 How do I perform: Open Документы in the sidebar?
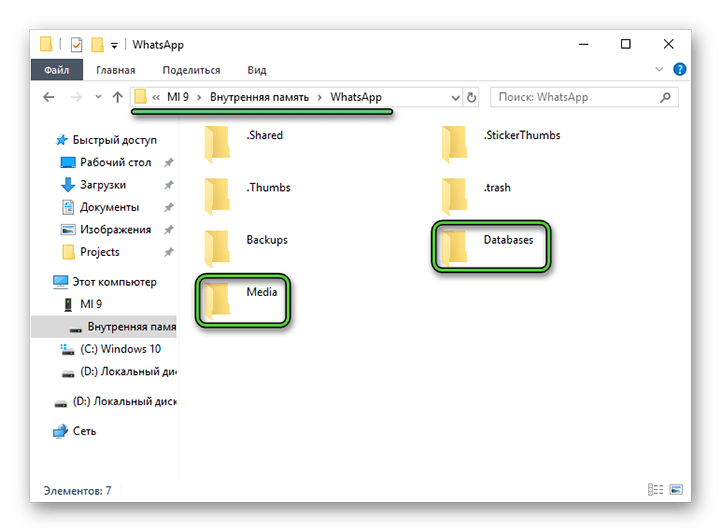100,207
